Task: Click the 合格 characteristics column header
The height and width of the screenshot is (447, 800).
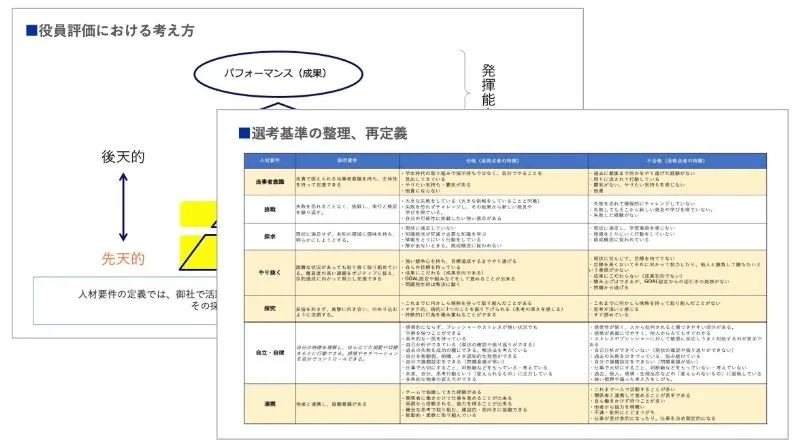Action: (494, 161)
